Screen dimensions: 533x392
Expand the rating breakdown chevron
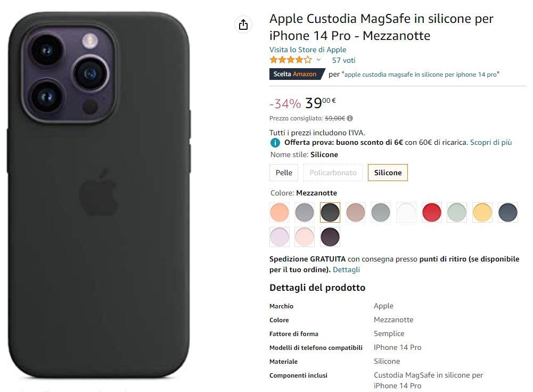(318, 60)
